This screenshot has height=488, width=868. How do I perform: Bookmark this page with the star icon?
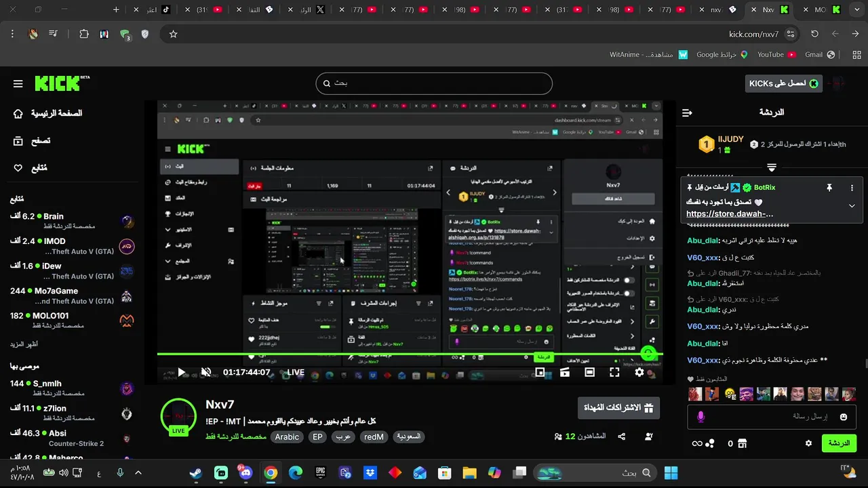tap(173, 34)
